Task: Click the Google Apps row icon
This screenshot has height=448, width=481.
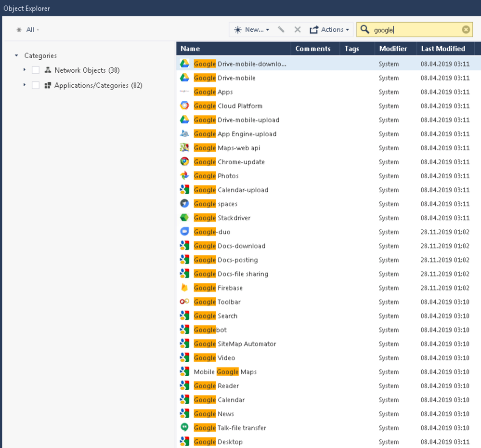Action: pos(184,92)
